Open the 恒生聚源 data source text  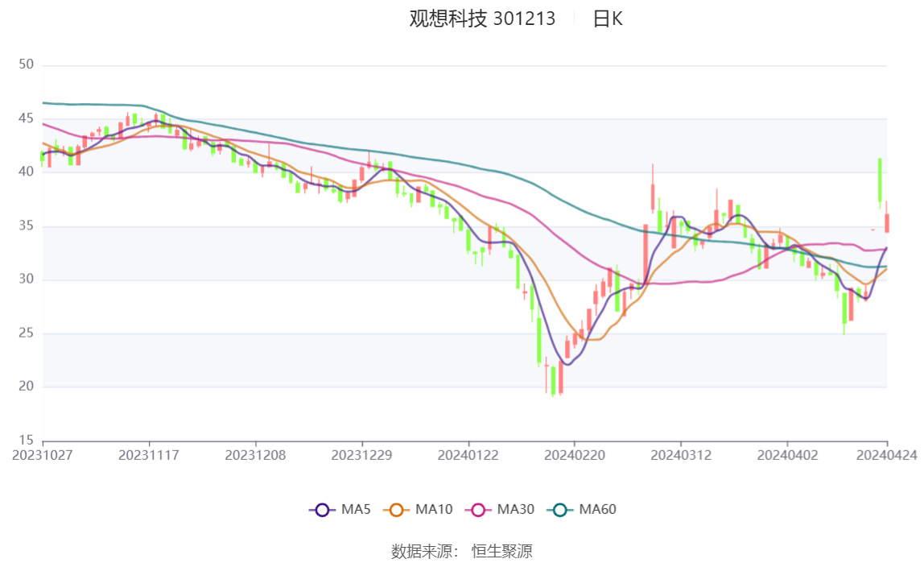(501, 551)
